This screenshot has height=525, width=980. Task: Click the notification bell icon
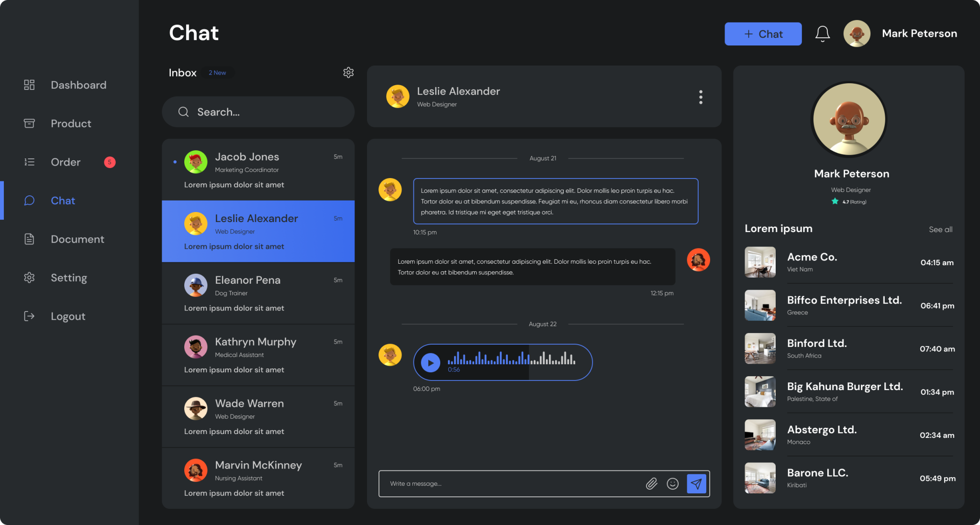(x=822, y=34)
